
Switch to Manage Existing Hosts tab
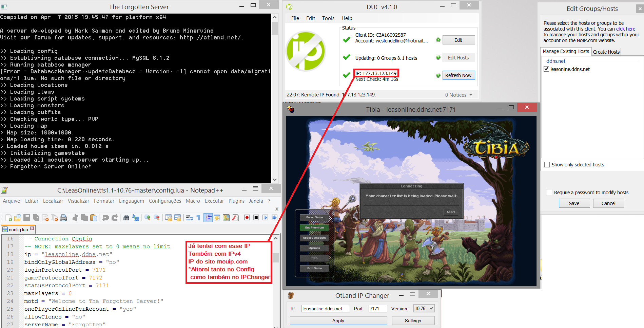[x=566, y=51]
